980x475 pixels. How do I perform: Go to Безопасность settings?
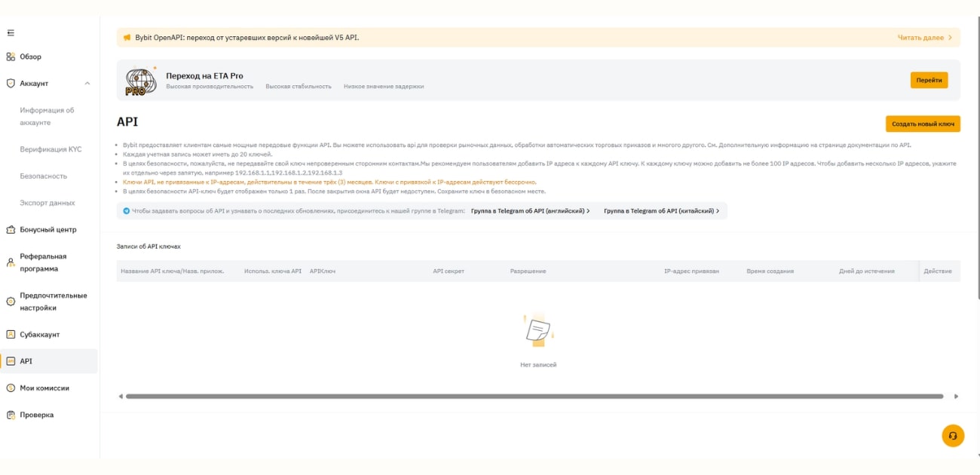(x=44, y=176)
